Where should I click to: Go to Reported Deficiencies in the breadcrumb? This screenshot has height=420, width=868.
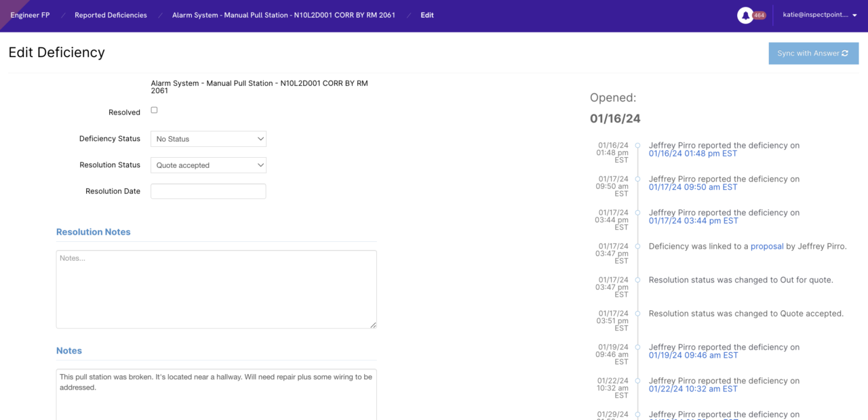pos(111,14)
